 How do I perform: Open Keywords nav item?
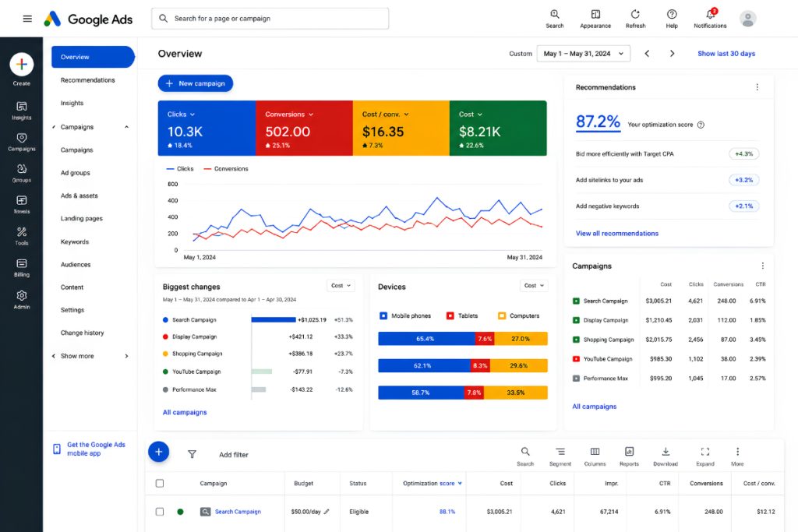click(75, 242)
